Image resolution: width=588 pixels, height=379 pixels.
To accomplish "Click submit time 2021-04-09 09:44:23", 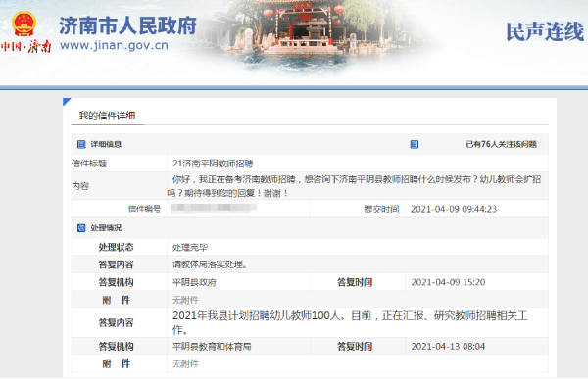I will tap(454, 209).
